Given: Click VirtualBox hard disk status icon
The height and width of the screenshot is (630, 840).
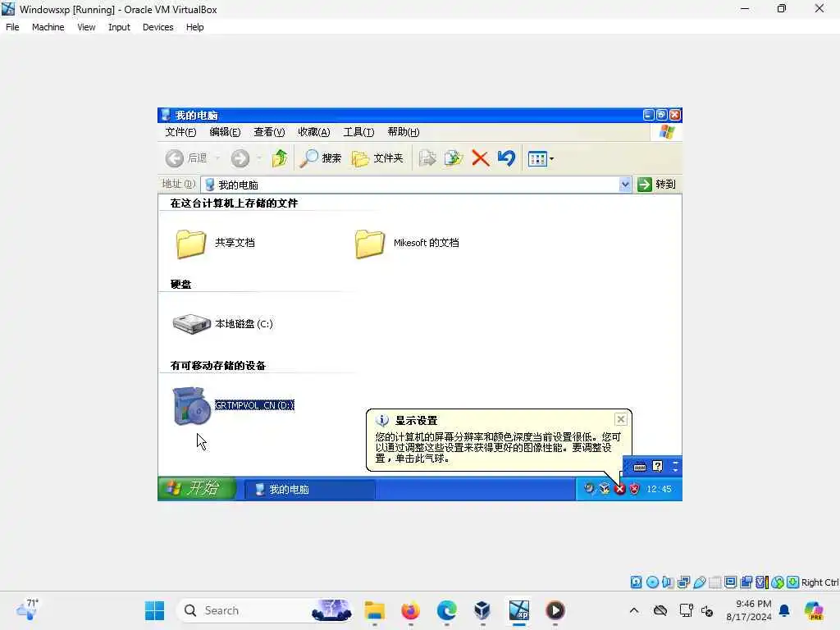Looking at the screenshot, I should click(636, 582).
